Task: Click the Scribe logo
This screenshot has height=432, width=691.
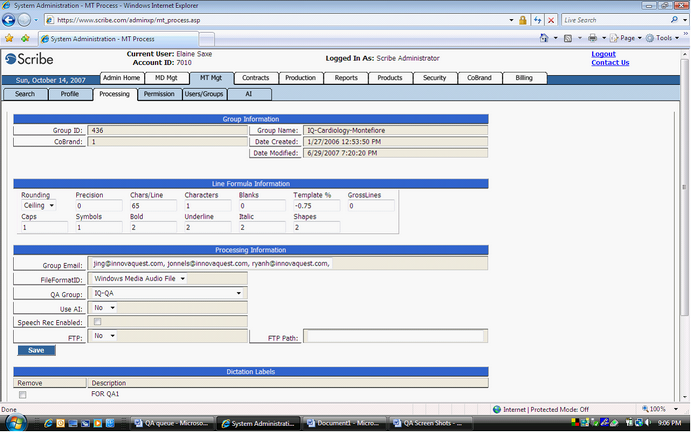Action: (x=29, y=59)
